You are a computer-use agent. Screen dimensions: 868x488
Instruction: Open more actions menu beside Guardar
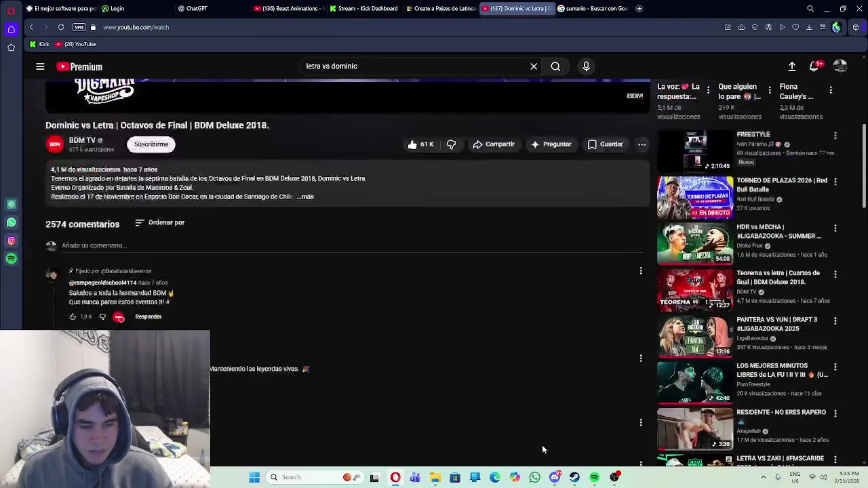(642, 144)
